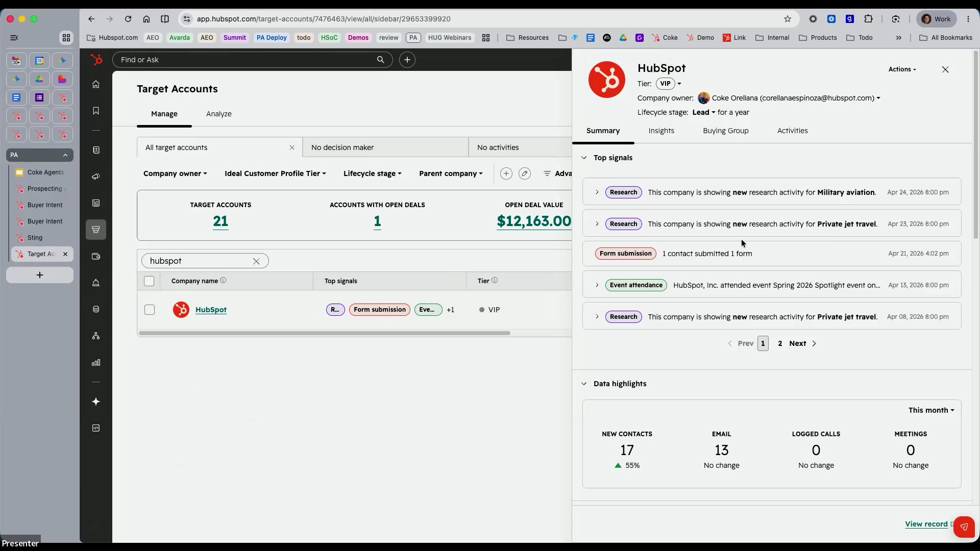
Task: Open the Data management database nav icon
Action: (x=96, y=309)
